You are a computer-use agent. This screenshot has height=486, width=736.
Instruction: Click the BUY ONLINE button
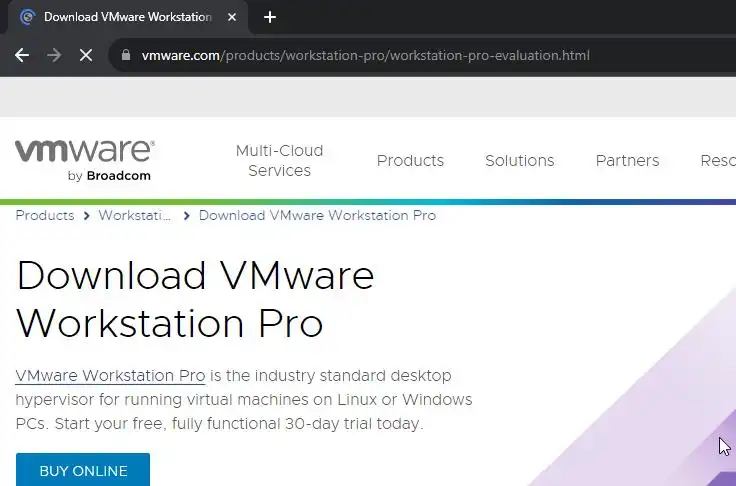coord(83,471)
